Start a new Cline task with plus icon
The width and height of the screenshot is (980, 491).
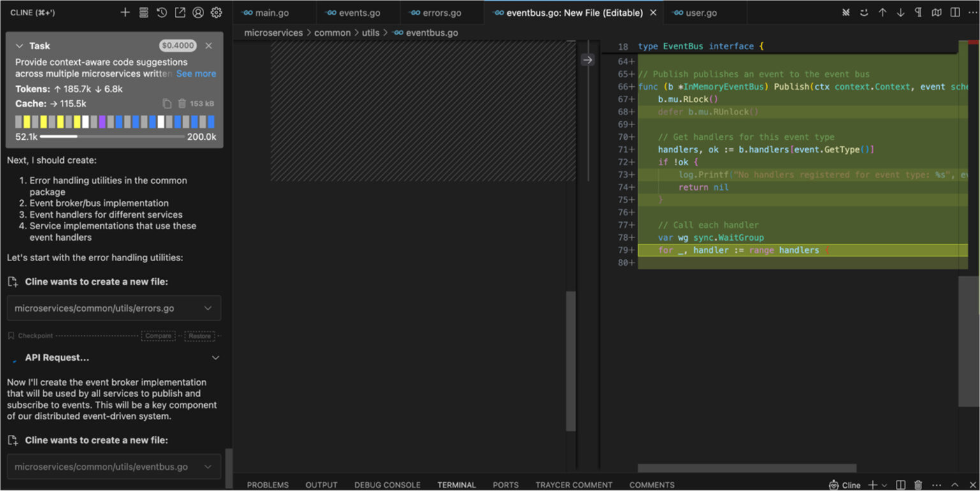(x=125, y=13)
